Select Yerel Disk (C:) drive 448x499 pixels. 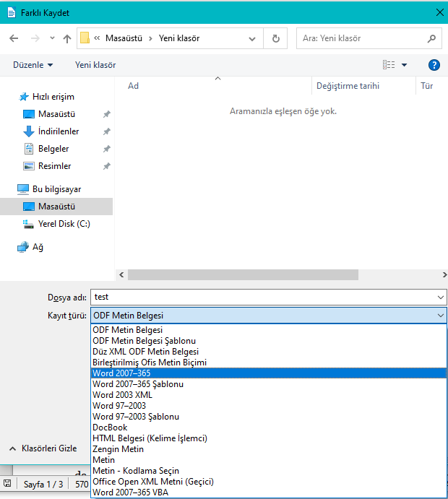[64, 224]
